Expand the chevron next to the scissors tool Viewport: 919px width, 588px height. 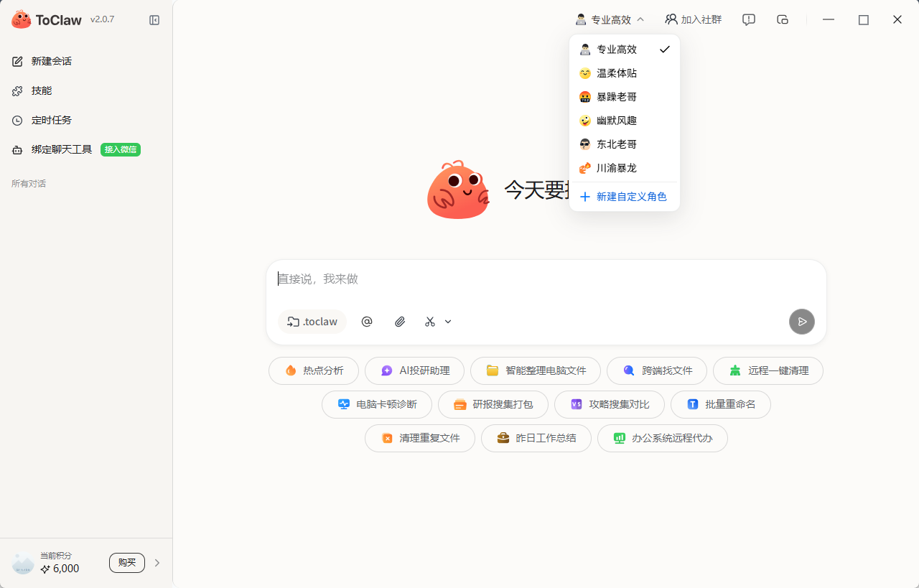coord(447,321)
